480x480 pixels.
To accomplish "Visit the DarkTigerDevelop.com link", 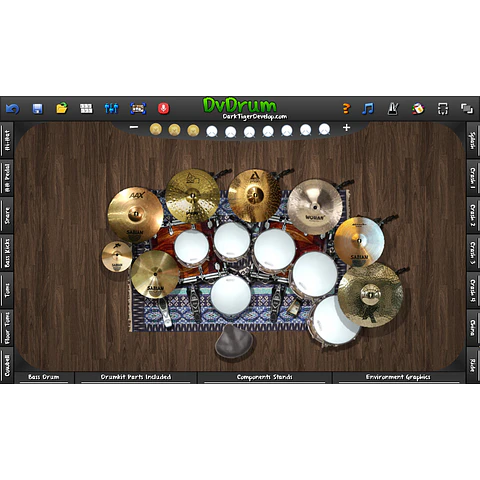I will (255, 117).
